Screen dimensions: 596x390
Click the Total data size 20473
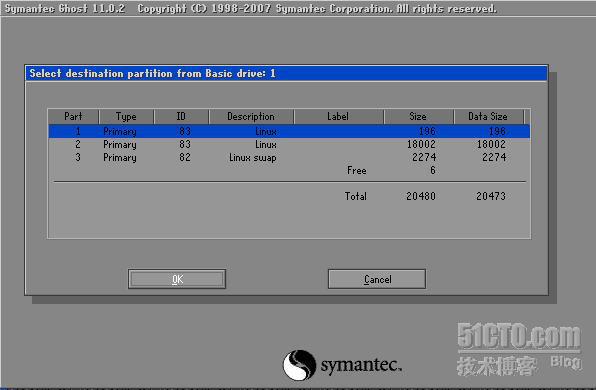point(491,196)
